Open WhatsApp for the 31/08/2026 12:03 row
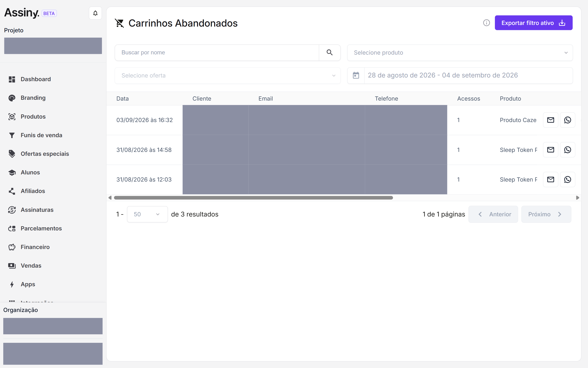 568,180
